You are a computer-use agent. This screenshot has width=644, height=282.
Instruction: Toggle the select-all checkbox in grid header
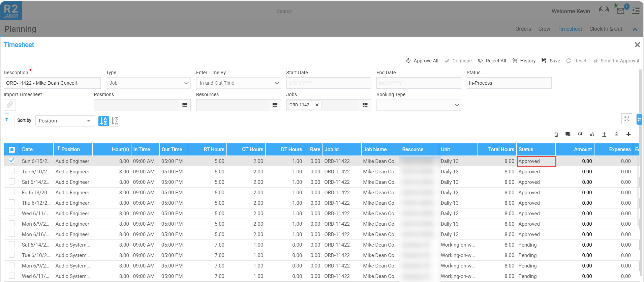pos(12,149)
